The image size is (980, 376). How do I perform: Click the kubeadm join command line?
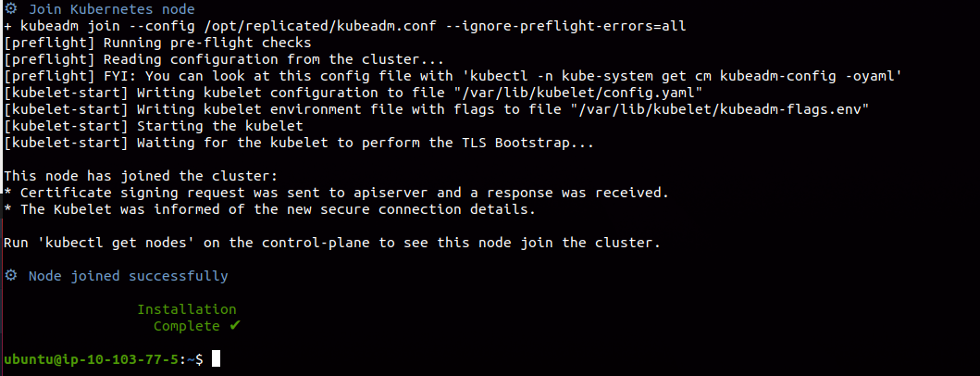tap(344, 26)
